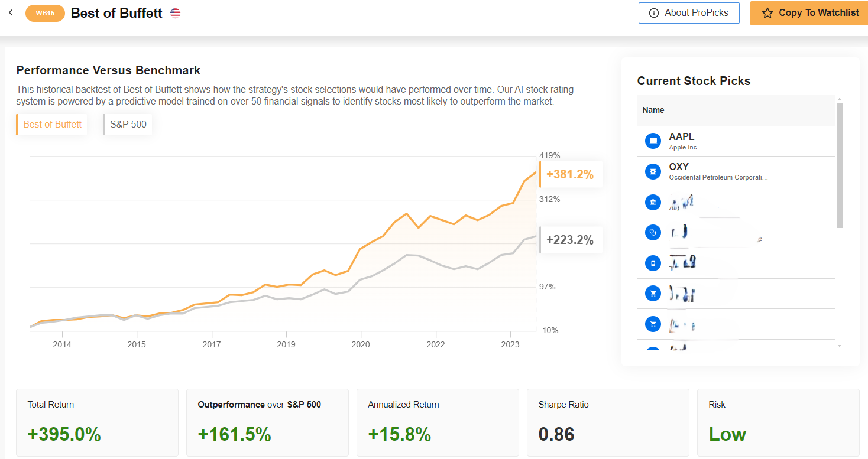Click the Outperformance +161.5% value

tap(234, 435)
